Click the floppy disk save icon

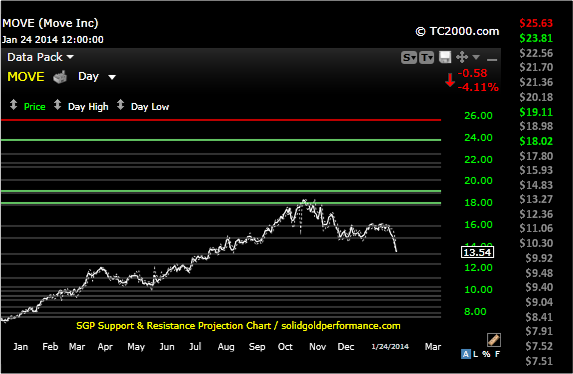pyautogui.click(x=445, y=57)
